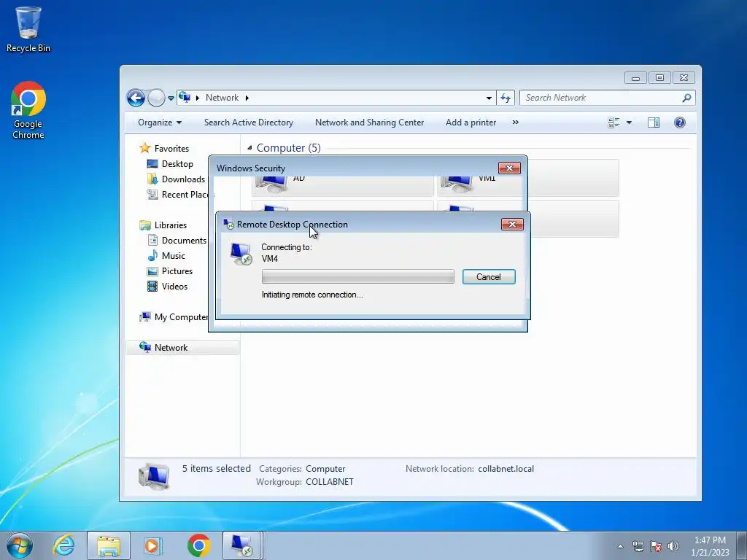Open Recent Places in Favorites
The width and height of the screenshot is (747, 560).
(x=186, y=194)
